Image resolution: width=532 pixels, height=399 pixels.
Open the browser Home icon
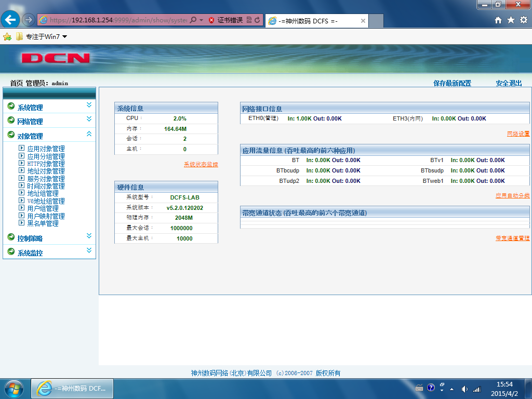[498, 20]
